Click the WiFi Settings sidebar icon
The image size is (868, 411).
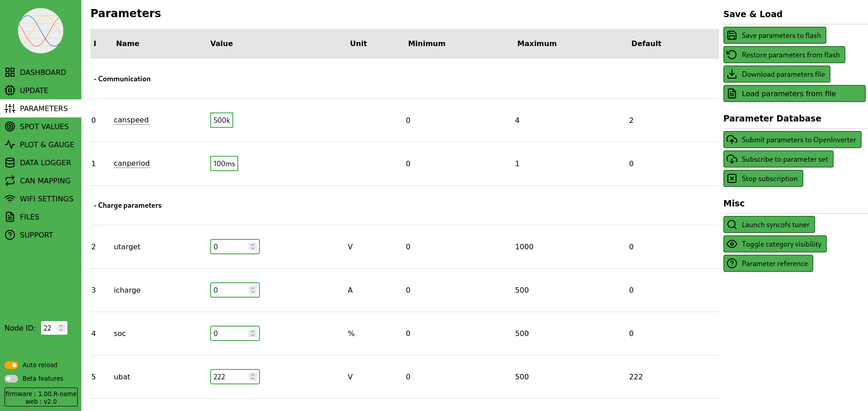point(10,199)
